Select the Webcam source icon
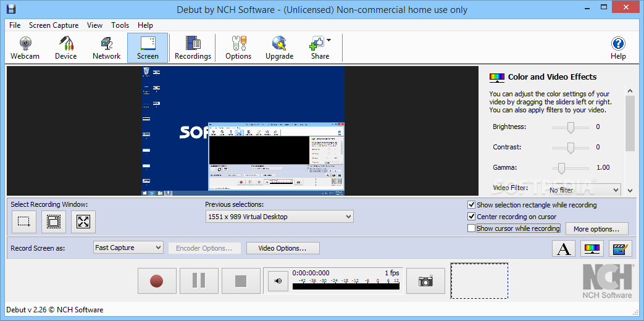The height and width of the screenshot is (321, 644). [25, 48]
